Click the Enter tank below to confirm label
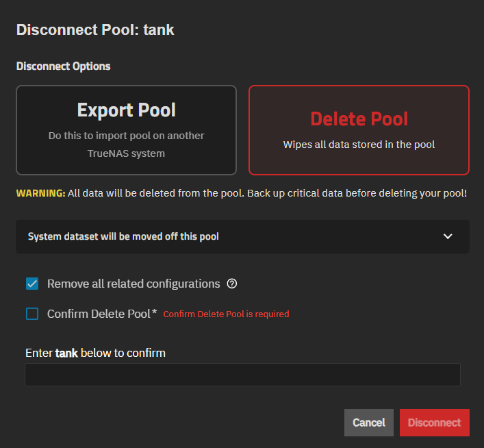Screen dimensions: 484x448 point(95,353)
